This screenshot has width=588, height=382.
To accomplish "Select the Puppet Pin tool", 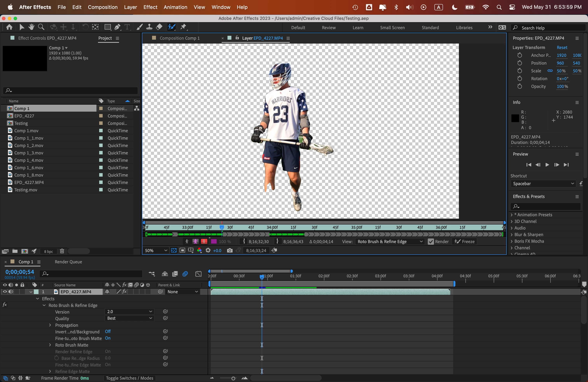I will (183, 27).
